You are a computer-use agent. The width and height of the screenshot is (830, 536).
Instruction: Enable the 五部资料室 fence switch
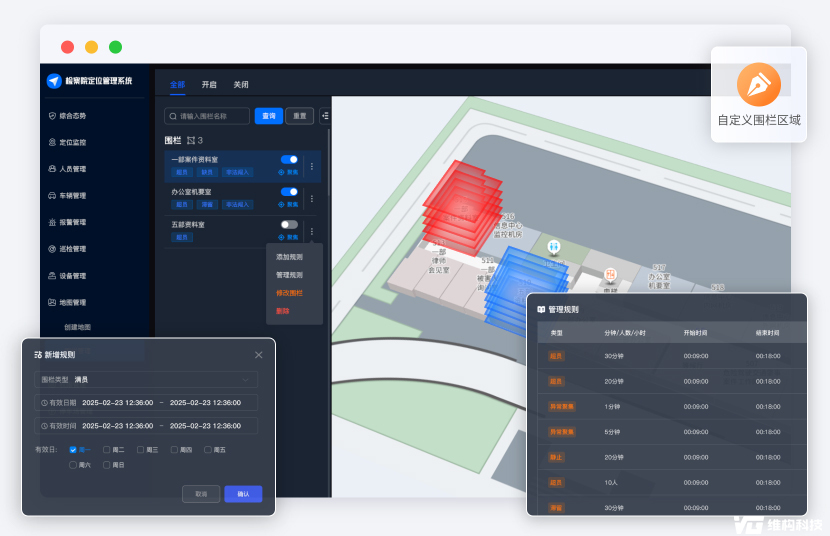[x=289, y=225]
